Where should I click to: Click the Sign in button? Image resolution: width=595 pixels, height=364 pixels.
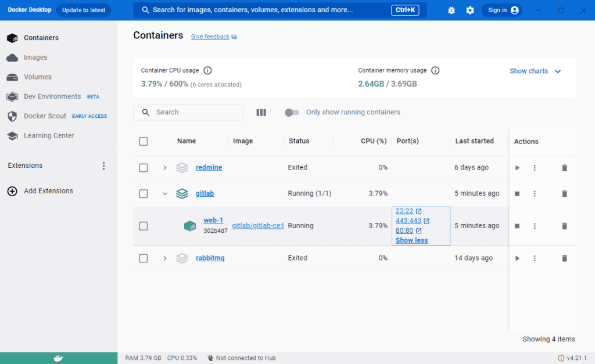click(502, 10)
